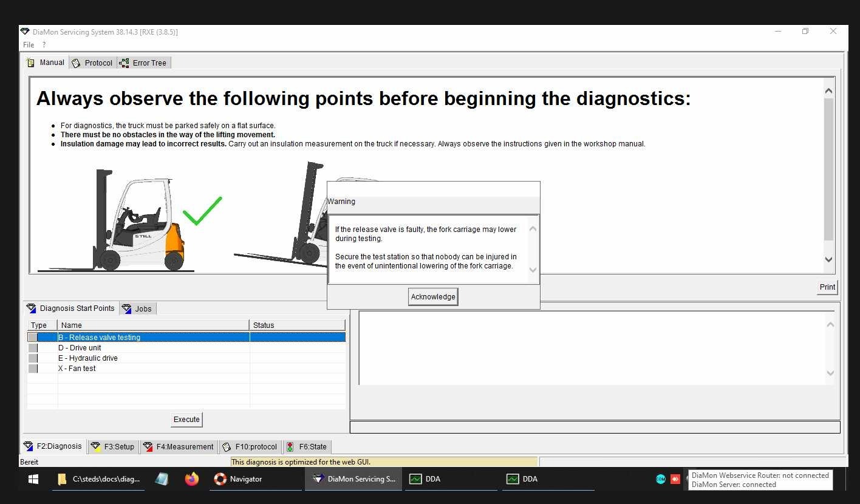Click scroll down arrow in results panel
Image resolution: width=860 pixels, height=504 pixels.
pyautogui.click(x=830, y=373)
